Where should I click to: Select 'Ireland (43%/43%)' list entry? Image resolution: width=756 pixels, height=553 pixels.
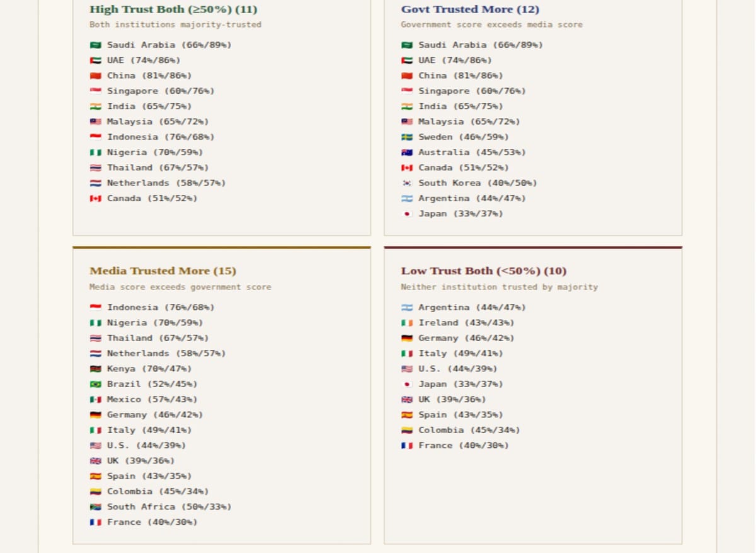pyautogui.click(x=466, y=323)
